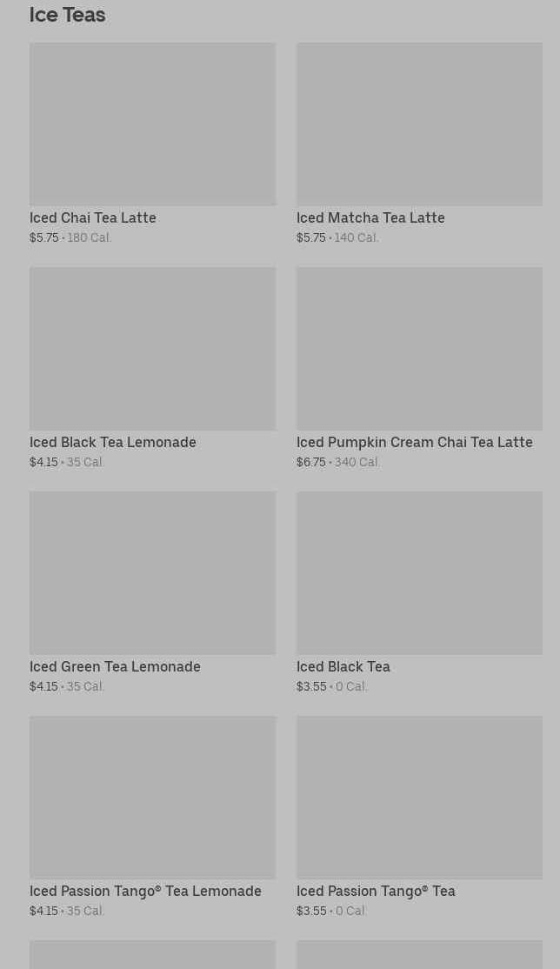Screen dimensions: 560x969
Task: Click the Iced Passion Tango Tea title
Action: [x=376, y=891]
